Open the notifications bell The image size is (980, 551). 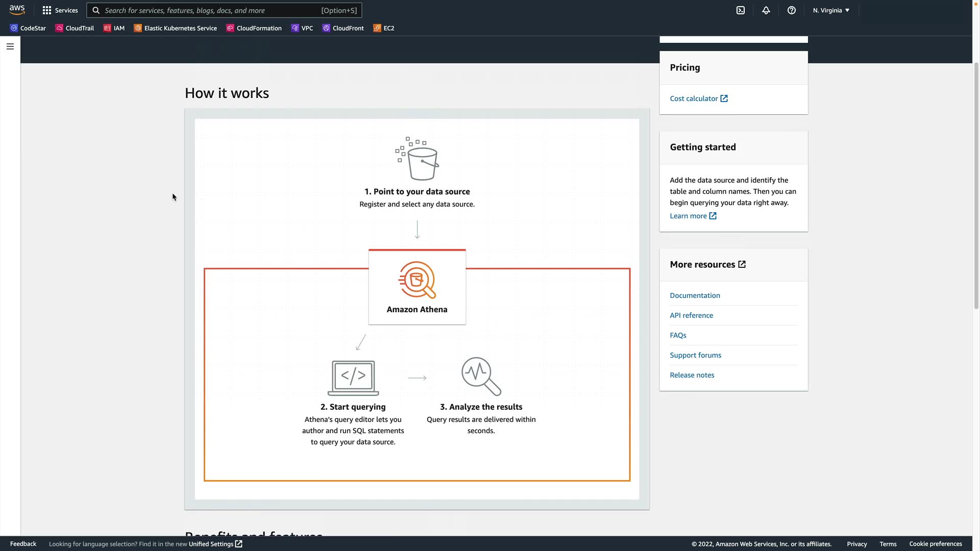766,10
